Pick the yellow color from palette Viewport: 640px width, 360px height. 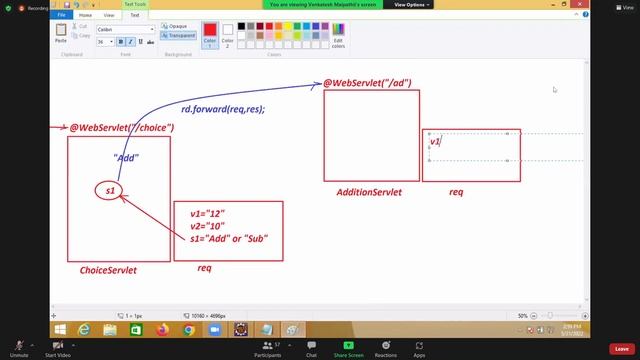point(288,26)
